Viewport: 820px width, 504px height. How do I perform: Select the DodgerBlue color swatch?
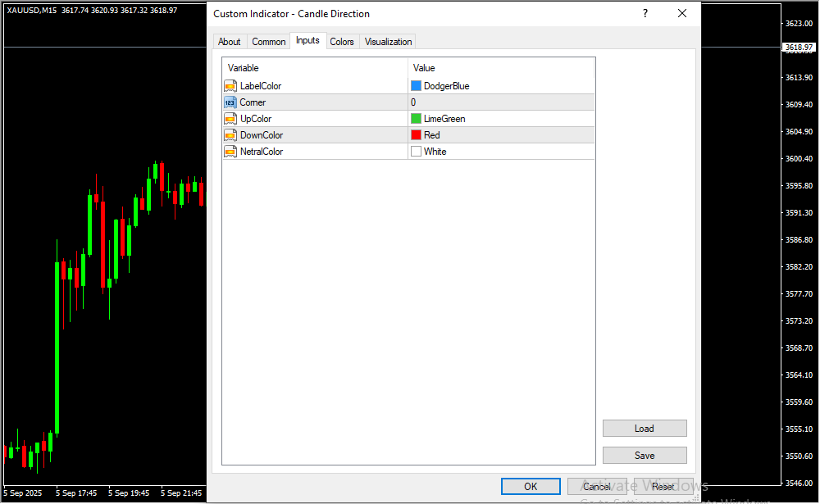coord(416,86)
